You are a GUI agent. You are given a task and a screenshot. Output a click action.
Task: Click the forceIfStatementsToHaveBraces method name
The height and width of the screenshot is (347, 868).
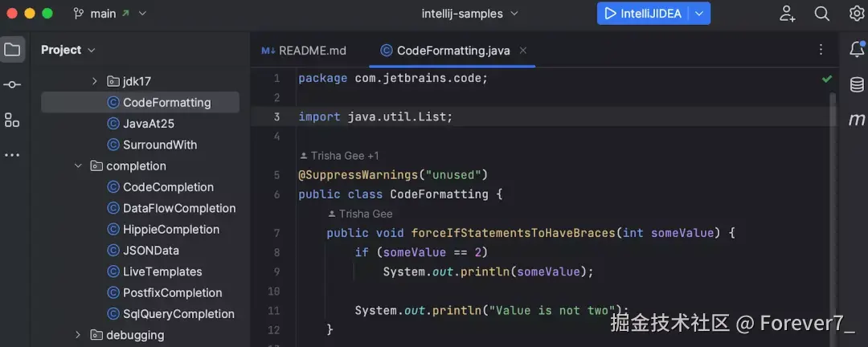(513, 233)
